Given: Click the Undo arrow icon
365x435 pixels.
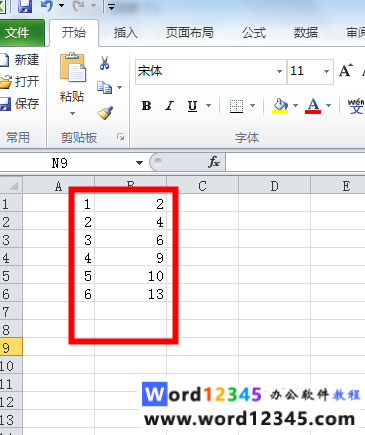Looking at the screenshot, I should click(47, 5).
